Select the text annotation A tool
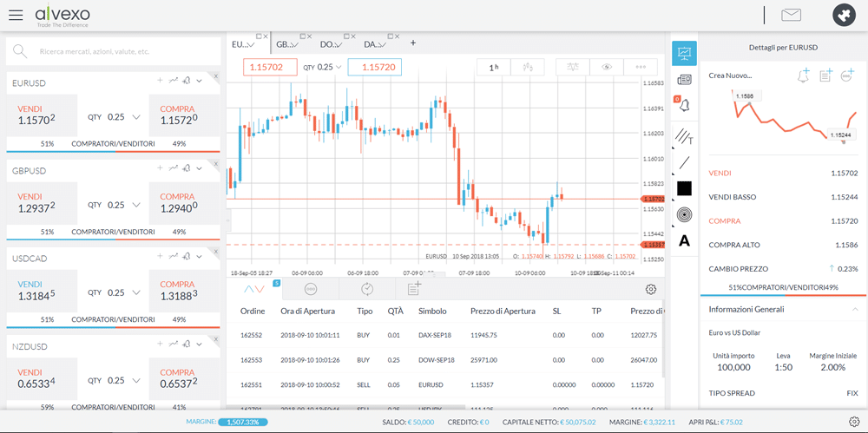Image resolution: width=868 pixels, height=433 pixels. coord(684,241)
